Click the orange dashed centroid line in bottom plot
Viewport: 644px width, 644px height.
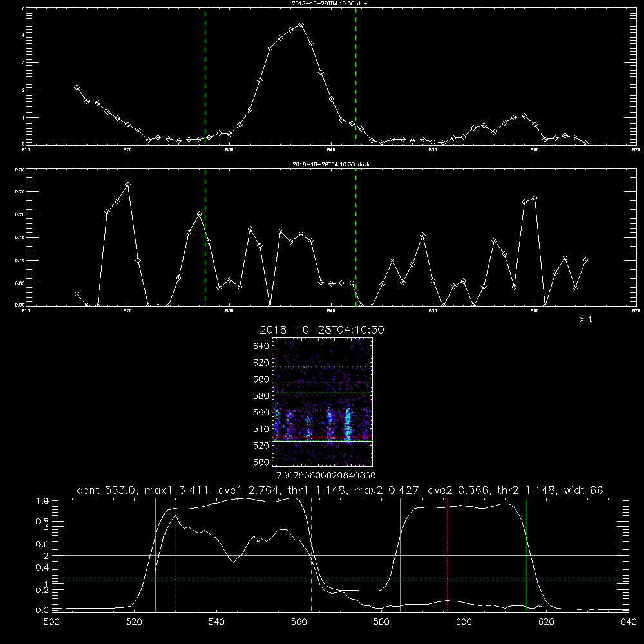point(311,554)
